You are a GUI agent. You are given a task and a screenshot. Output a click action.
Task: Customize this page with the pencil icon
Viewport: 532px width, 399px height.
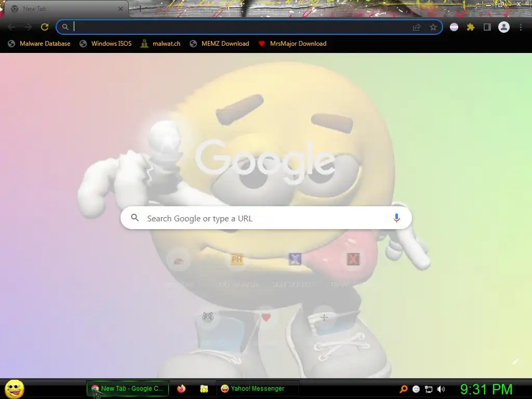tap(515, 362)
